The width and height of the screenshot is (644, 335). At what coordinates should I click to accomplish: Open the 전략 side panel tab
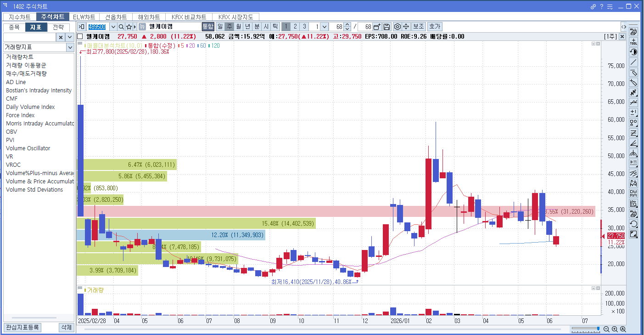(58, 27)
